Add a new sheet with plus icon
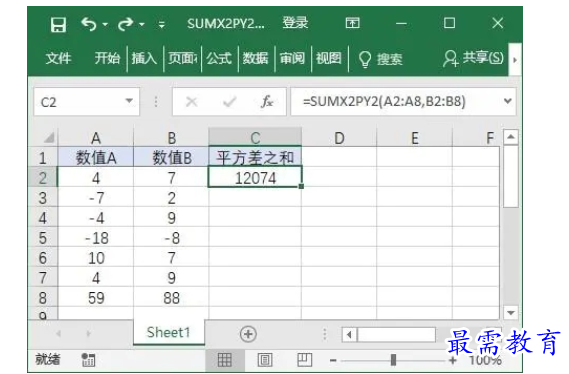Screen dimensions: 569x374 [x=248, y=334]
